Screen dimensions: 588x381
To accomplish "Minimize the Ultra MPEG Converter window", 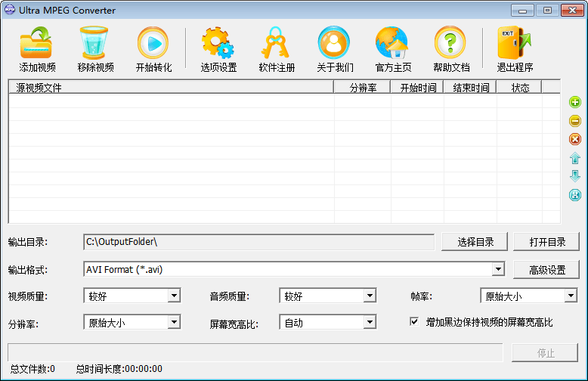I will 522,11.
